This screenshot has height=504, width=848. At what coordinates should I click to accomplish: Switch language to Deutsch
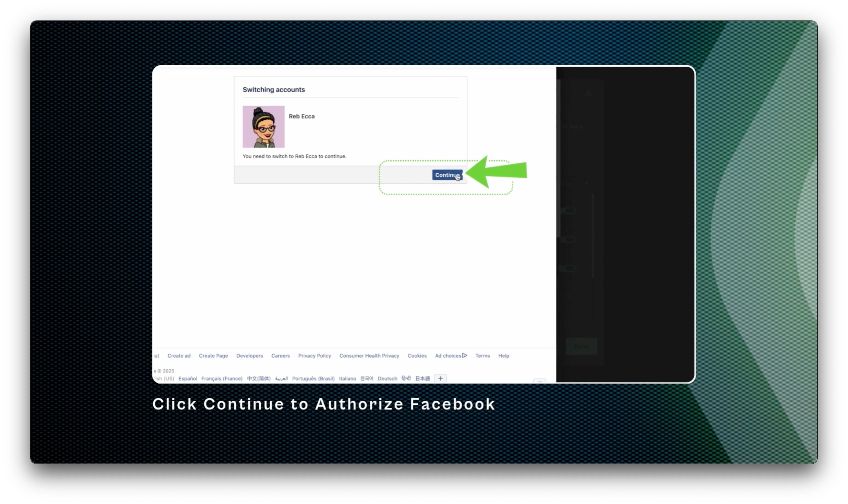(387, 378)
